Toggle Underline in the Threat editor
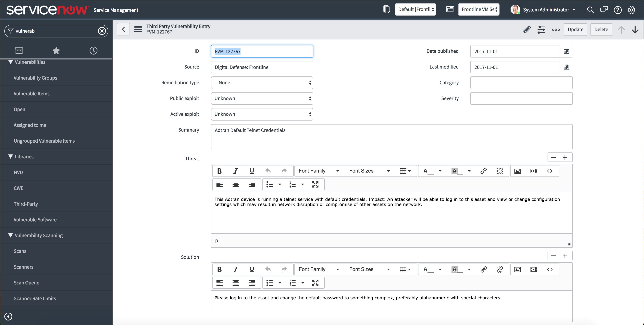The image size is (644, 325). [252, 171]
